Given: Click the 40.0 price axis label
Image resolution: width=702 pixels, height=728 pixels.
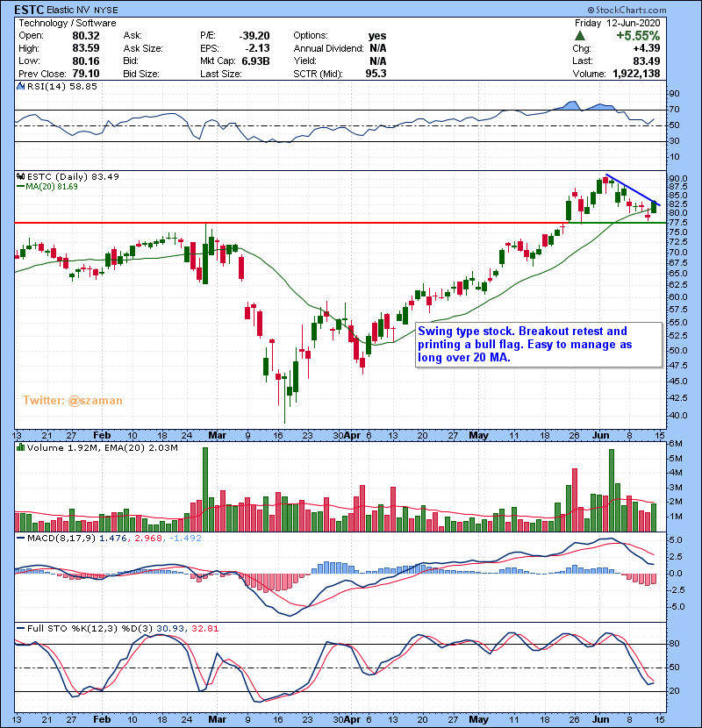Looking at the screenshot, I should pyautogui.click(x=678, y=415).
